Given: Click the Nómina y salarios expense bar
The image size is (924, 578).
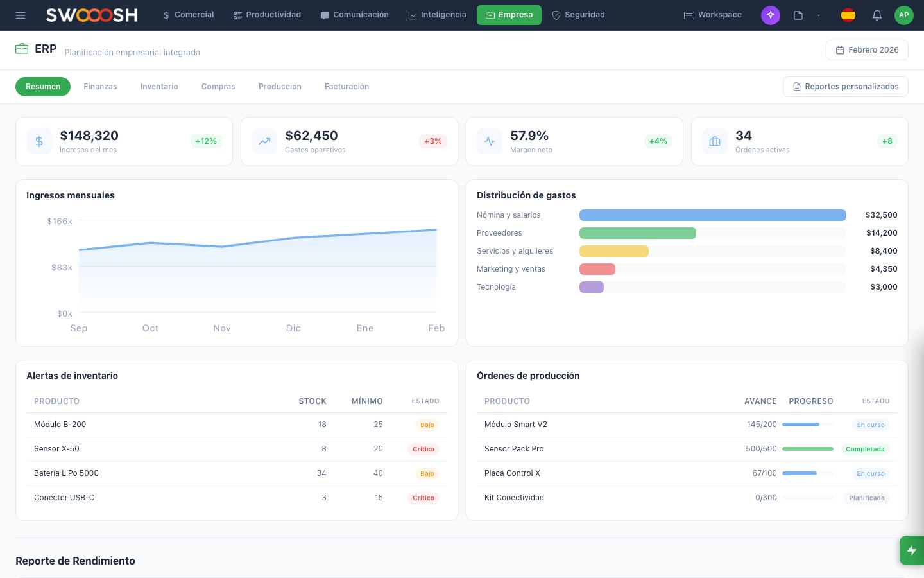Looking at the screenshot, I should point(712,215).
